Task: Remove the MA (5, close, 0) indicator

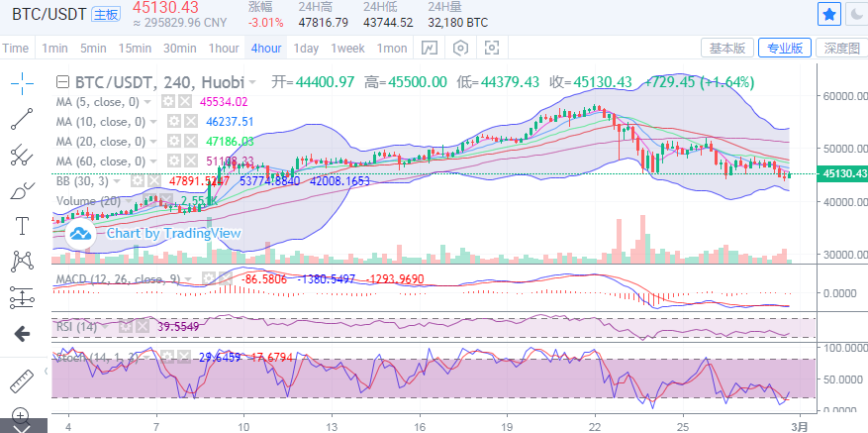Action: [185, 101]
